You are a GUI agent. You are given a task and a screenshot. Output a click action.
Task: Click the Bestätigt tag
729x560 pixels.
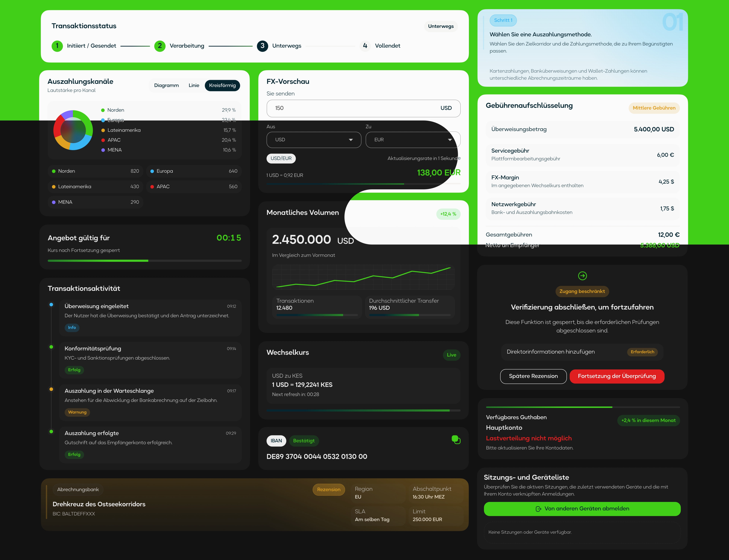pyautogui.click(x=304, y=441)
